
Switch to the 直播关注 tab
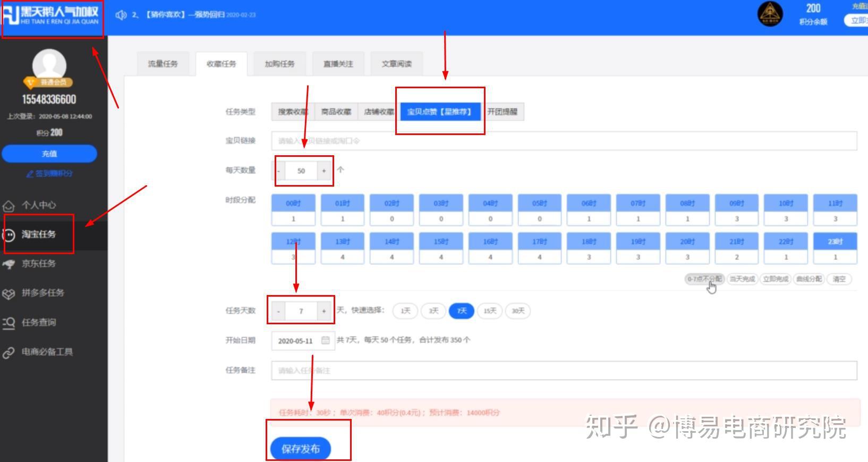point(338,64)
